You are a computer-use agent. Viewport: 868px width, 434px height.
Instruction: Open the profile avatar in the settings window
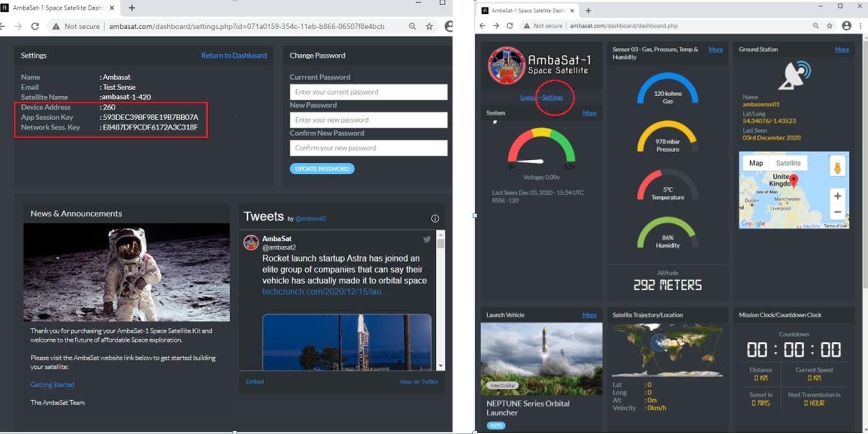point(449,26)
